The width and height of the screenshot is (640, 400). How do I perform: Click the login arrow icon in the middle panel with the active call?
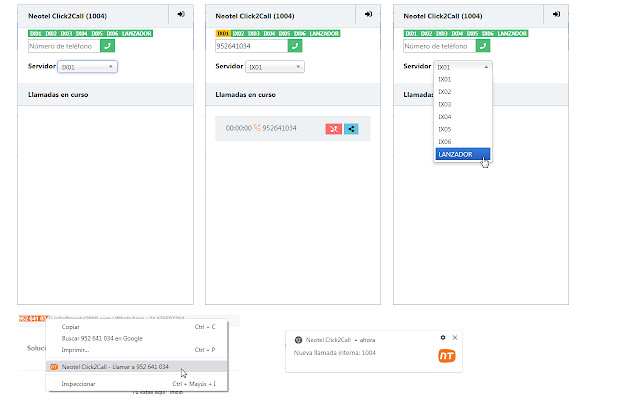click(368, 14)
